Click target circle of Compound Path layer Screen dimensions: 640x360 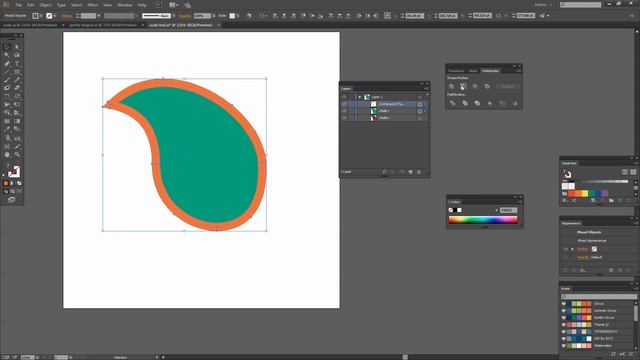pyautogui.click(x=420, y=104)
